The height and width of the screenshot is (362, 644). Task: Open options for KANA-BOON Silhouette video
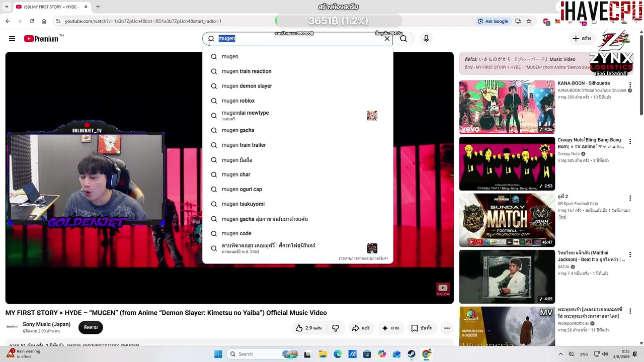630,85
